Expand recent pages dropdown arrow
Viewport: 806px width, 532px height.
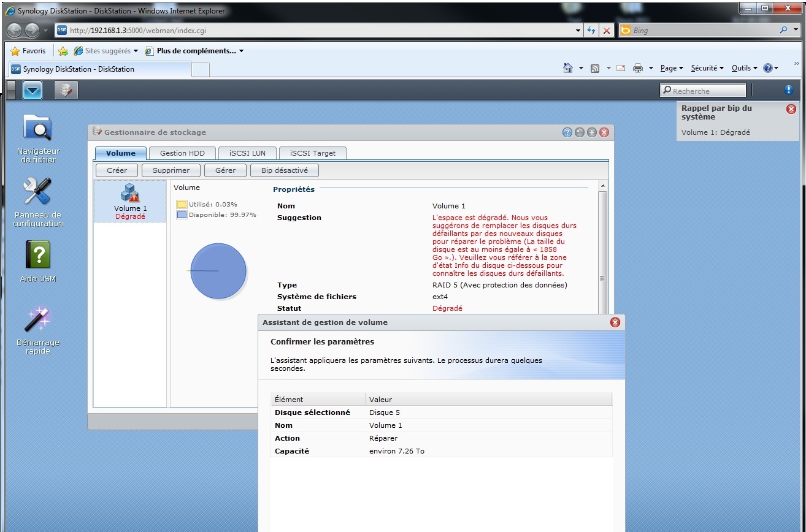[x=47, y=30]
